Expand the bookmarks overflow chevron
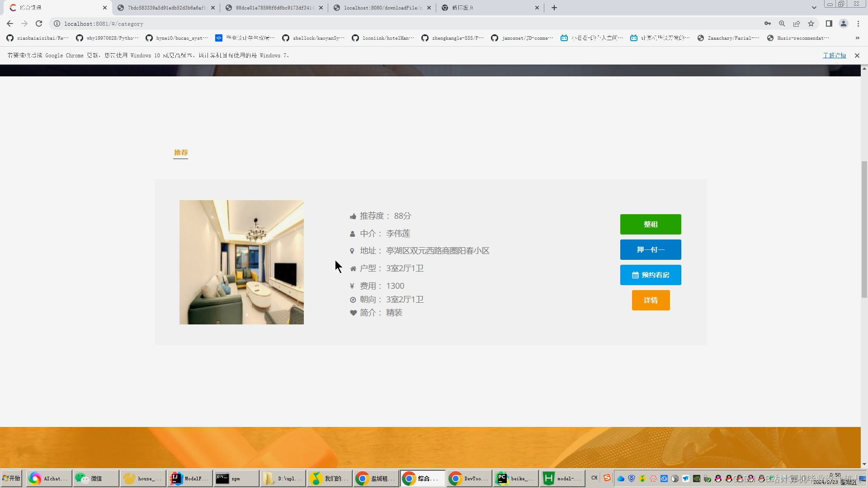 click(858, 38)
